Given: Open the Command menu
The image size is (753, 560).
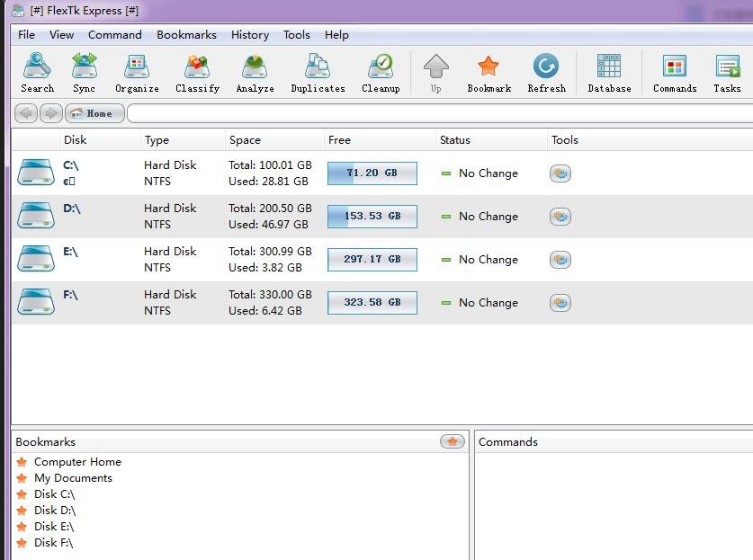Looking at the screenshot, I should point(115,35).
